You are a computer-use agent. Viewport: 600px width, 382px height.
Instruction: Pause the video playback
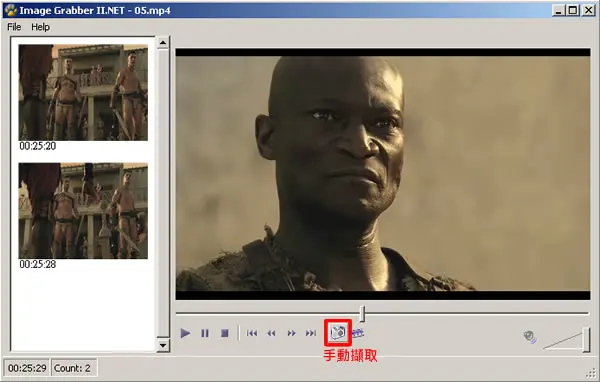[205, 333]
